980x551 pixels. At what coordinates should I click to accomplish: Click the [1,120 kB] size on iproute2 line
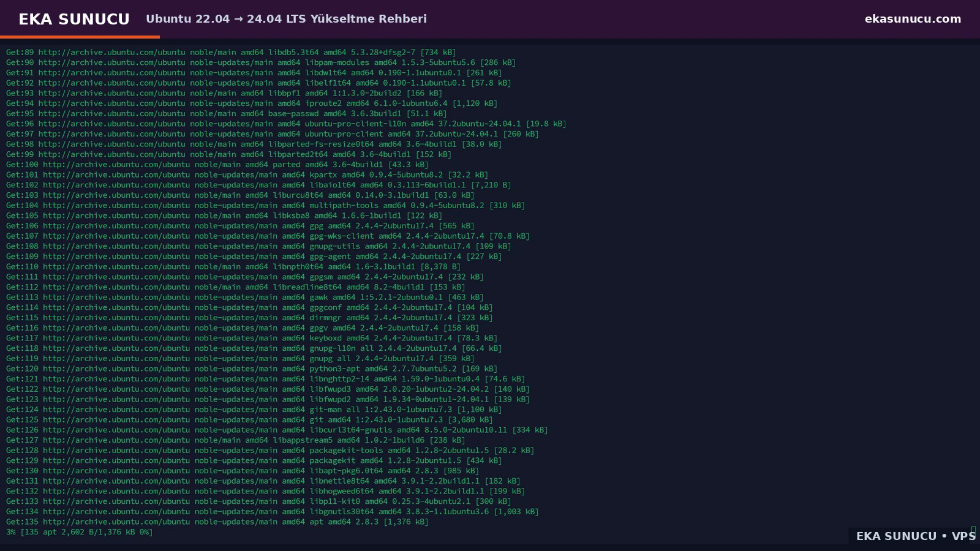[x=475, y=103]
